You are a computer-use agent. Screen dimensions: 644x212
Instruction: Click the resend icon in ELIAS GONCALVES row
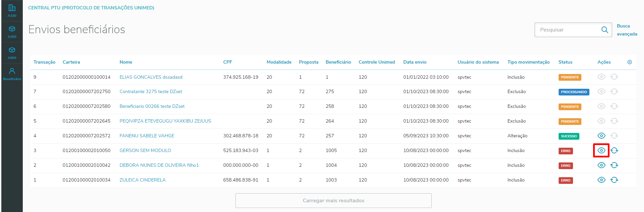point(614,77)
